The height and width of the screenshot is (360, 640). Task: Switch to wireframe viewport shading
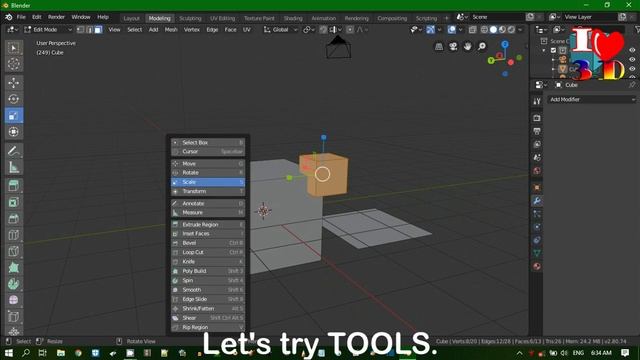tap(484, 29)
